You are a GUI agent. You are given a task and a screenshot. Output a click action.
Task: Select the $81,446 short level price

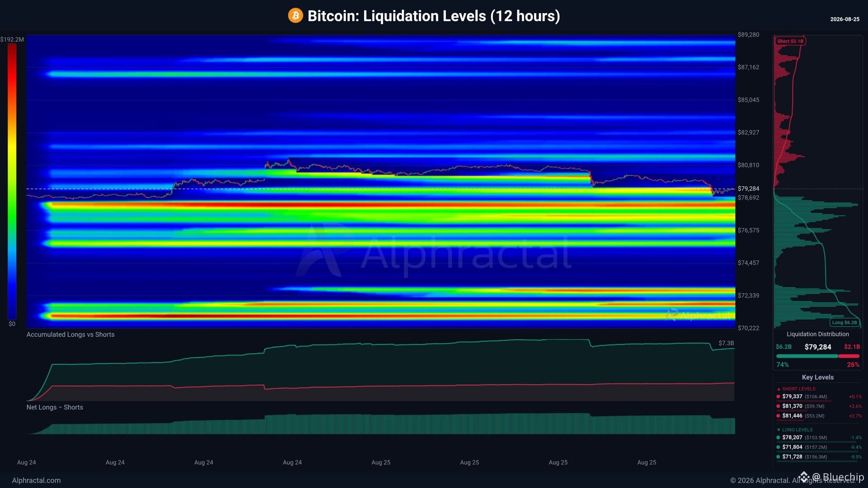[792, 416]
